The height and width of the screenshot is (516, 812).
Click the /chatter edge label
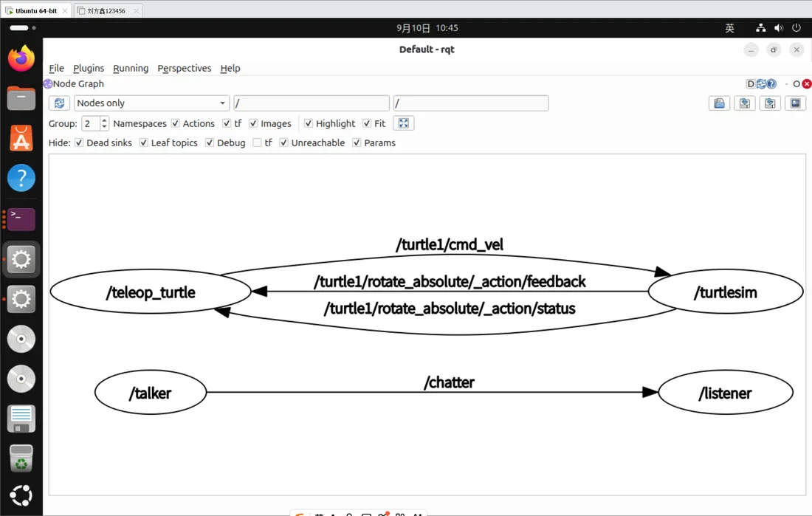click(x=449, y=382)
